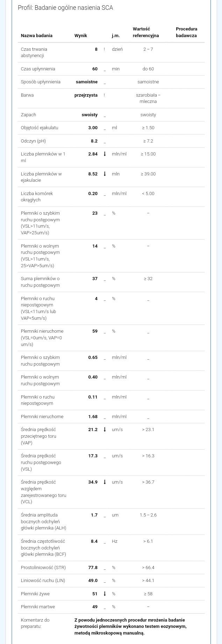The width and height of the screenshot is (222, 644).
Task: Click the 'Prostoliniowość (STR)' row name
Action: click(x=43, y=567)
